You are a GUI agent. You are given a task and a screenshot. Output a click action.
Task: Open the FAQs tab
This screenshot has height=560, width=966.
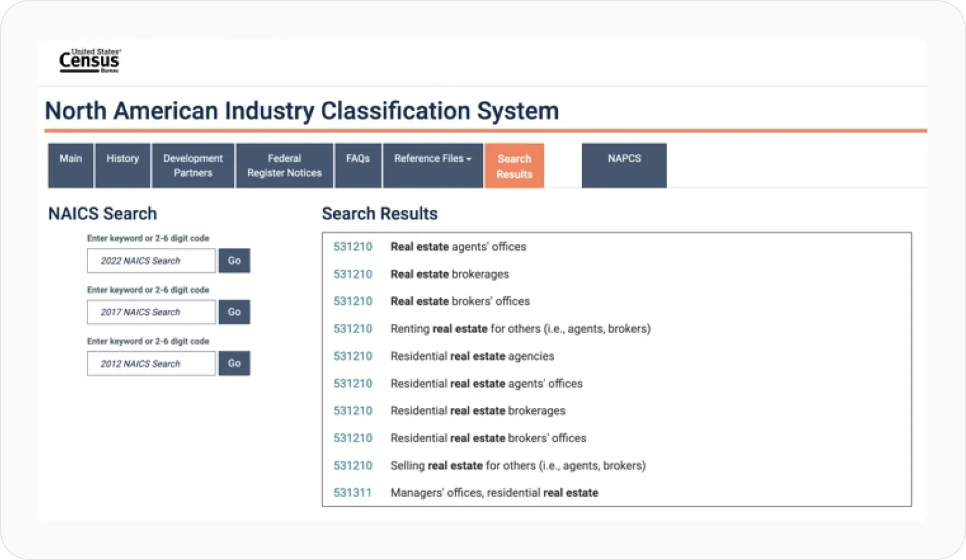click(358, 165)
